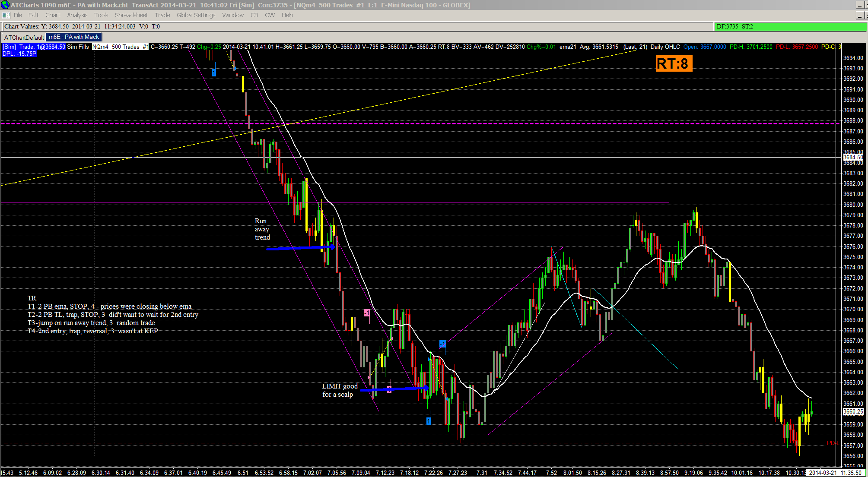
Task: Click the ATCharts globe application icon
Action: pyautogui.click(x=5, y=5)
